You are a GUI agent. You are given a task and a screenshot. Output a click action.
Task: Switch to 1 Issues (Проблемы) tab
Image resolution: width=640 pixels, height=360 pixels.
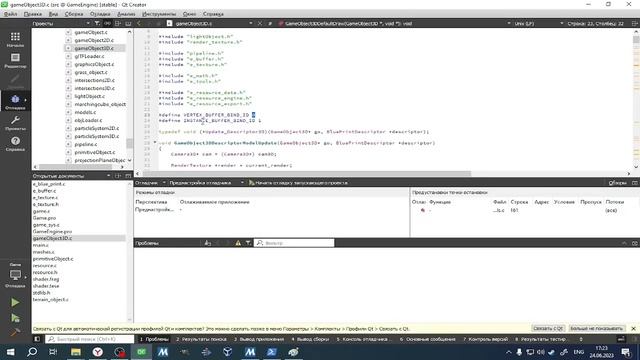pos(154,339)
